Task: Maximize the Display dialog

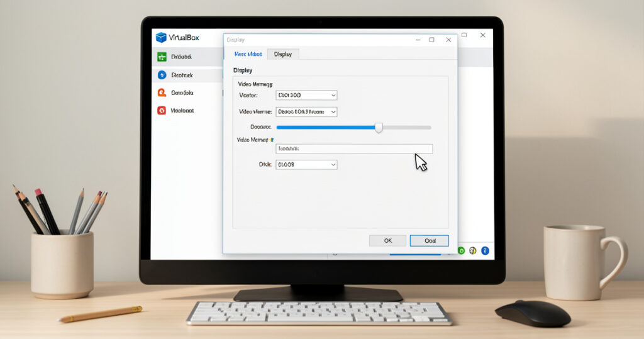Action: (431, 40)
